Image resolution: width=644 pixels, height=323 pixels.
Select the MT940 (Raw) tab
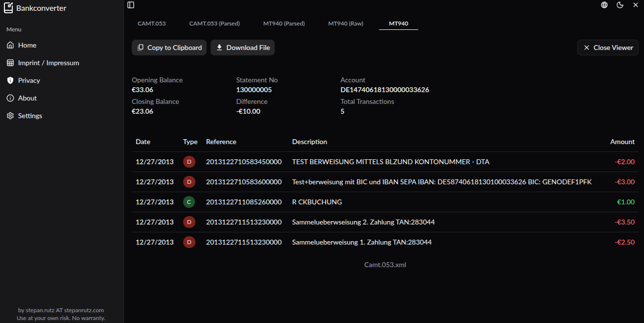(x=346, y=24)
